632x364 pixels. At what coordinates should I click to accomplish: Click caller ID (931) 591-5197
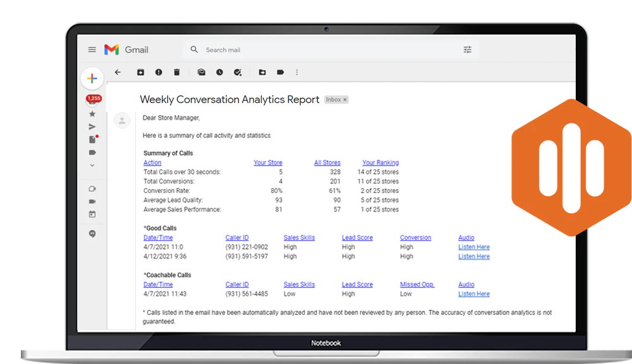(x=246, y=257)
